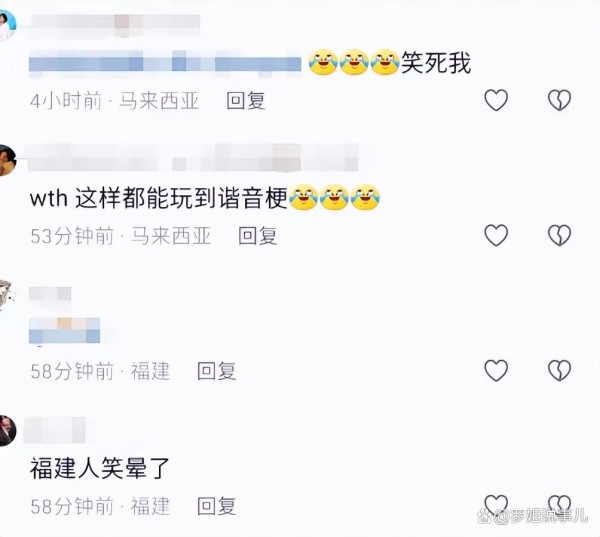Like the first 58分钟前 福建 comment
Screen dimensions: 600x537
coord(496,370)
